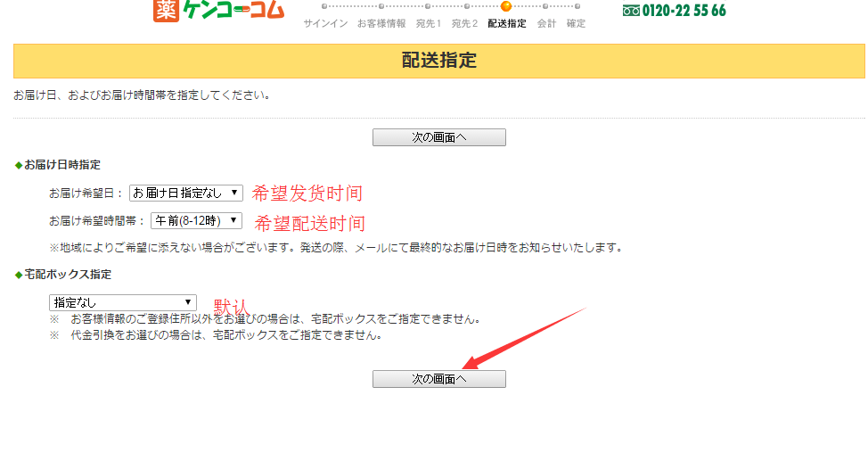Jump to the 会計 step label
Image resolution: width=868 pixels, height=453 pixels.
coord(546,23)
